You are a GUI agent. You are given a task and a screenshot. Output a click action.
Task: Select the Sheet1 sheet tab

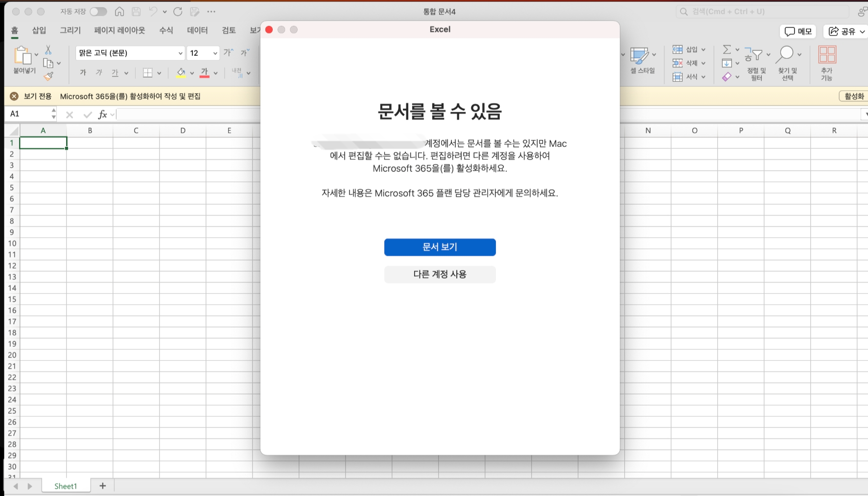[x=66, y=486]
